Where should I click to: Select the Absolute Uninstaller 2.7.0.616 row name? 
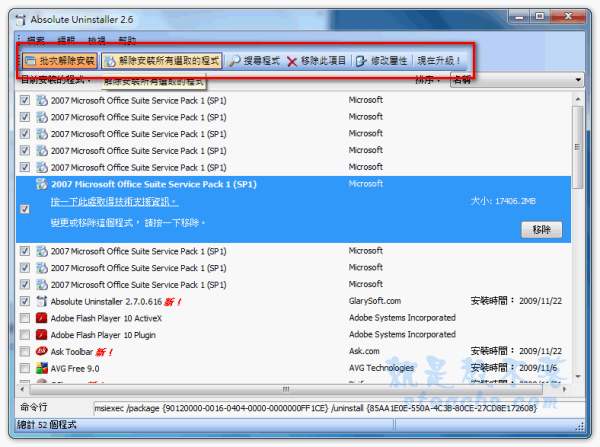[106, 302]
